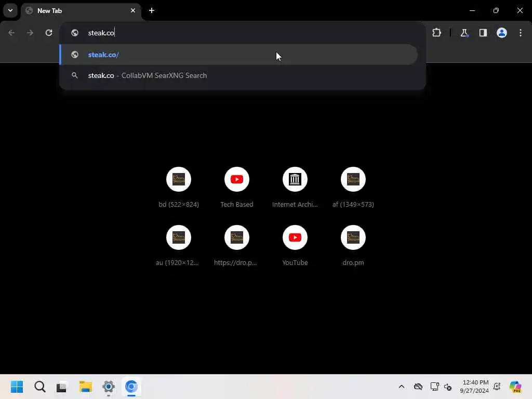Screen dimensions: 532x399
Task: Open the Internet Archive shortcut
Action: pyautogui.click(x=295, y=187)
